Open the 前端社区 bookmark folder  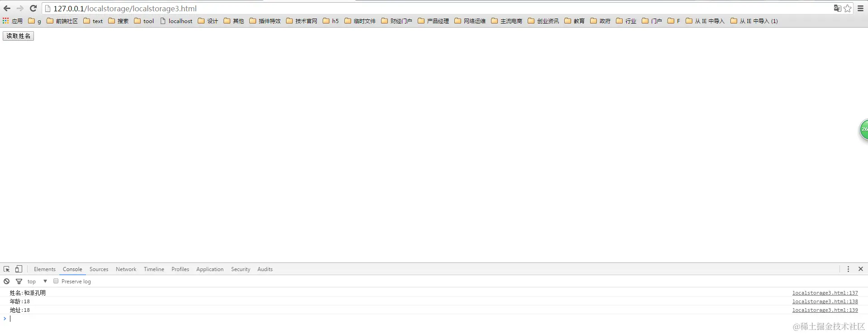pos(62,21)
